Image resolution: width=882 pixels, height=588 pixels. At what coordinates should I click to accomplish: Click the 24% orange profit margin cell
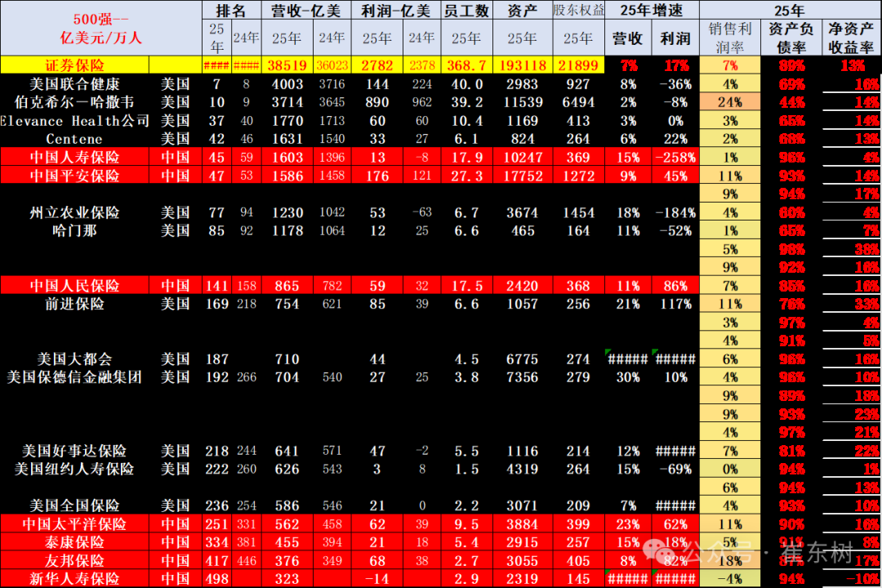click(729, 101)
